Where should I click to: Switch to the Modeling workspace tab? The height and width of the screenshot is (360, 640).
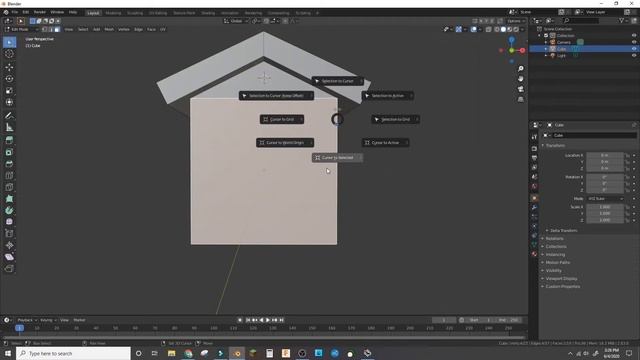click(x=113, y=13)
